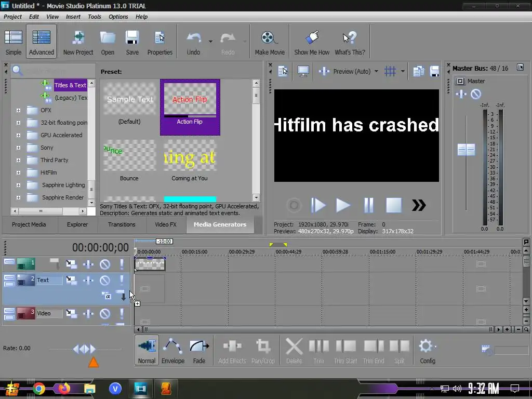Select the Action Flip preset thumbnail

coord(190,107)
